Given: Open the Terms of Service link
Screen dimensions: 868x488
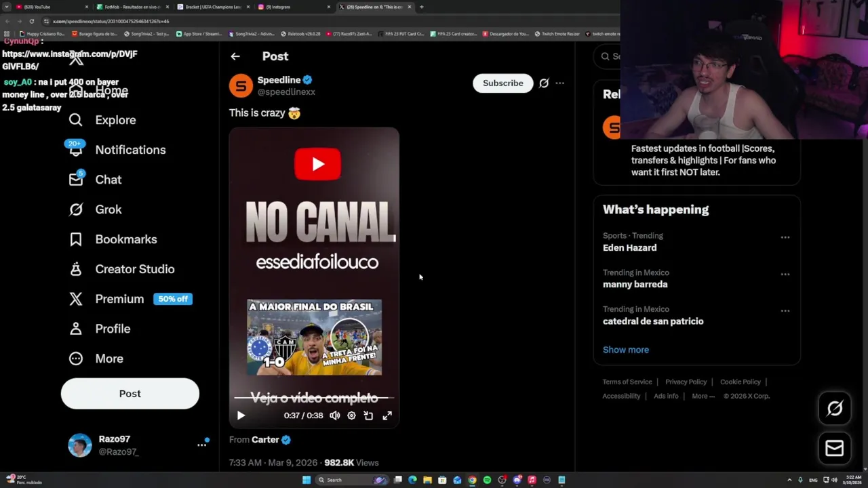Looking at the screenshot, I should [x=627, y=382].
